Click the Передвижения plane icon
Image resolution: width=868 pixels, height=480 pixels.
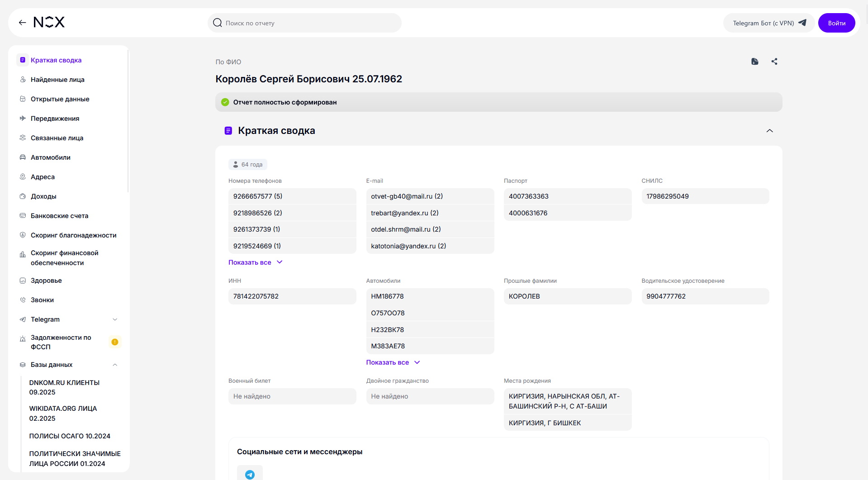[23, 119]
